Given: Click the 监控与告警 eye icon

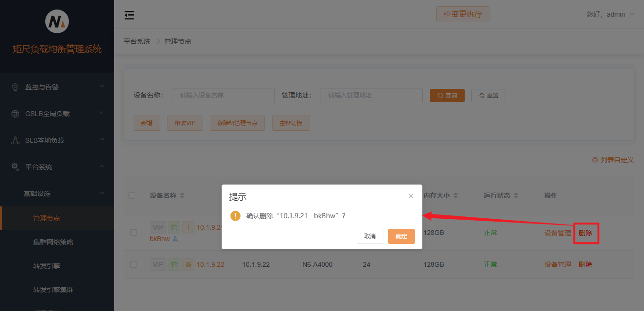Looking at the screenshot, I should click(14, 87).
